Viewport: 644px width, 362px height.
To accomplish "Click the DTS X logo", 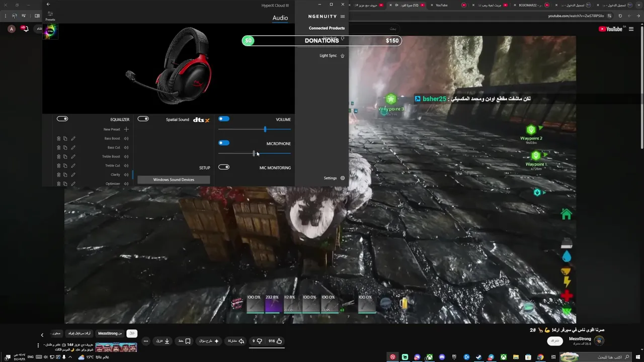I will coord(201,120).
